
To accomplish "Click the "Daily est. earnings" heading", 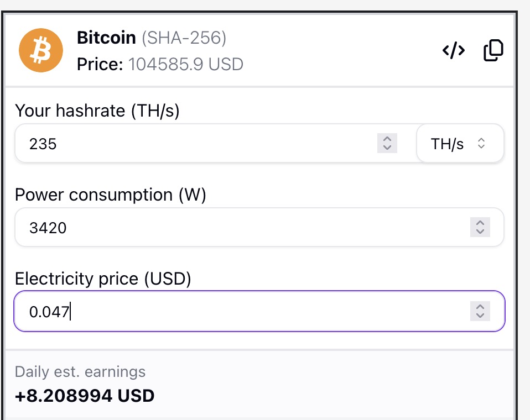I will pyautogui.click(x=80, y=372).
